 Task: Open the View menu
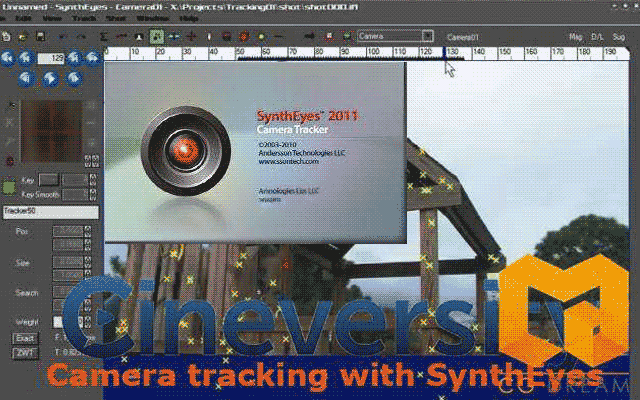tap(52, 19)
